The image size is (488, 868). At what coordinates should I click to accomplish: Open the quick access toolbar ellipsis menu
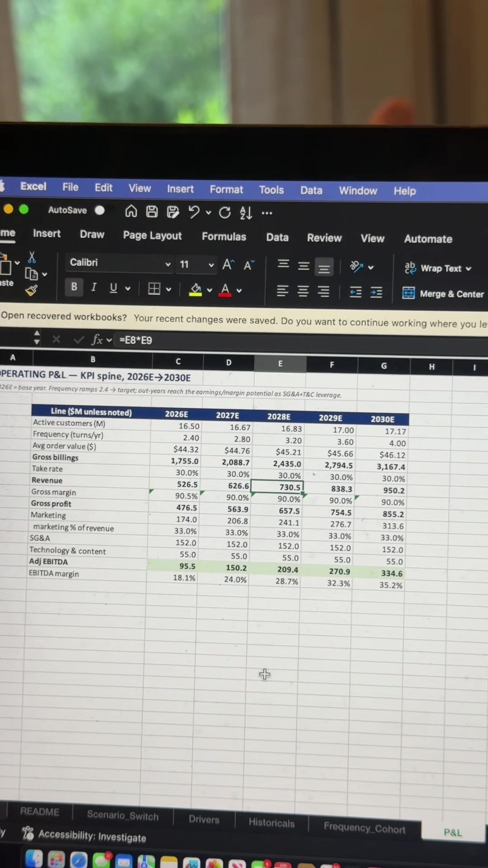pyautogui.click(x=267, y=213)
